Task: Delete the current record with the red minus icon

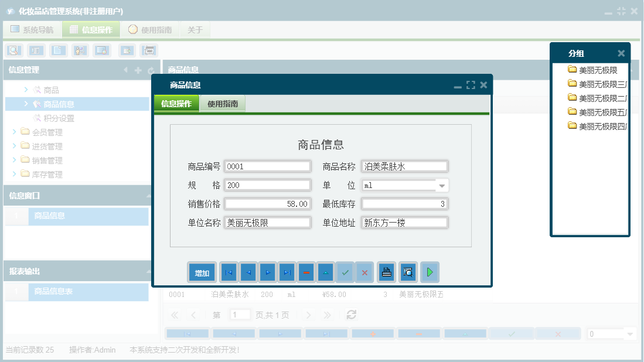Action: click(x=306, y=272)
